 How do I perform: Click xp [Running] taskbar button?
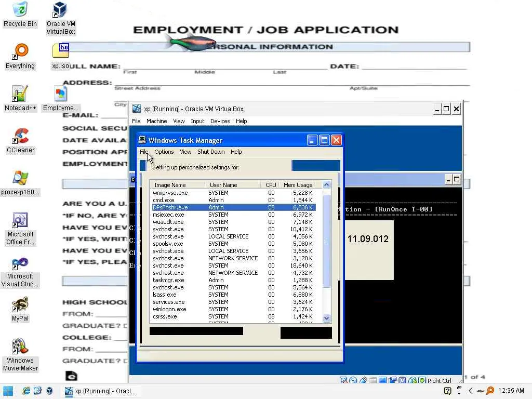[x=101, y=391]
